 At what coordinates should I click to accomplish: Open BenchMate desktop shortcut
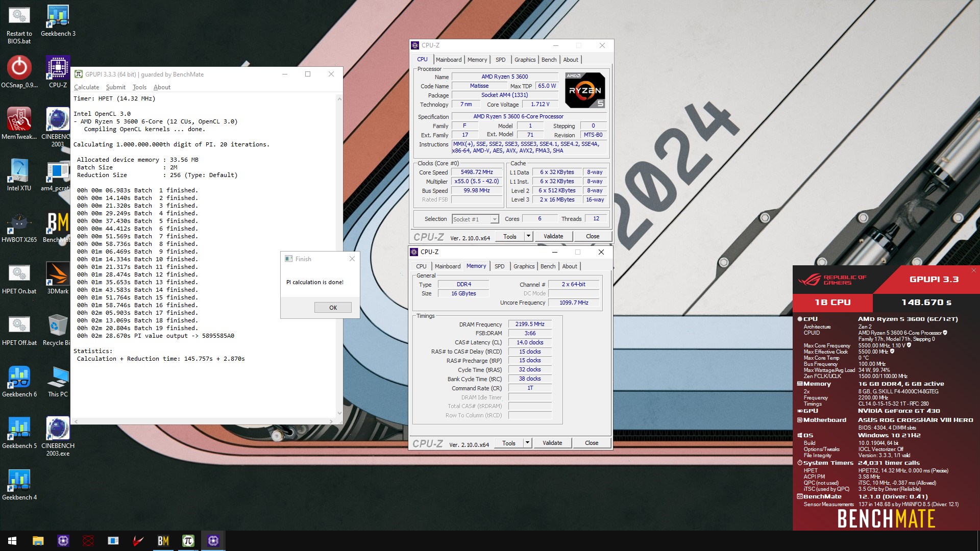58,227
